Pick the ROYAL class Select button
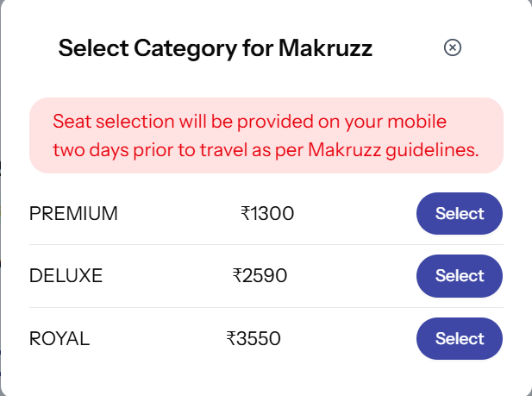 [460, 338]
